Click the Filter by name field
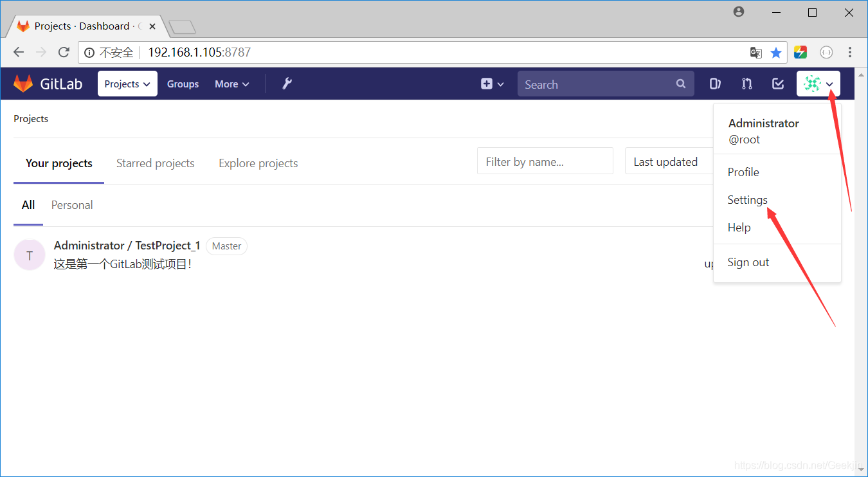Screen dimensions: 868x477 545,161
